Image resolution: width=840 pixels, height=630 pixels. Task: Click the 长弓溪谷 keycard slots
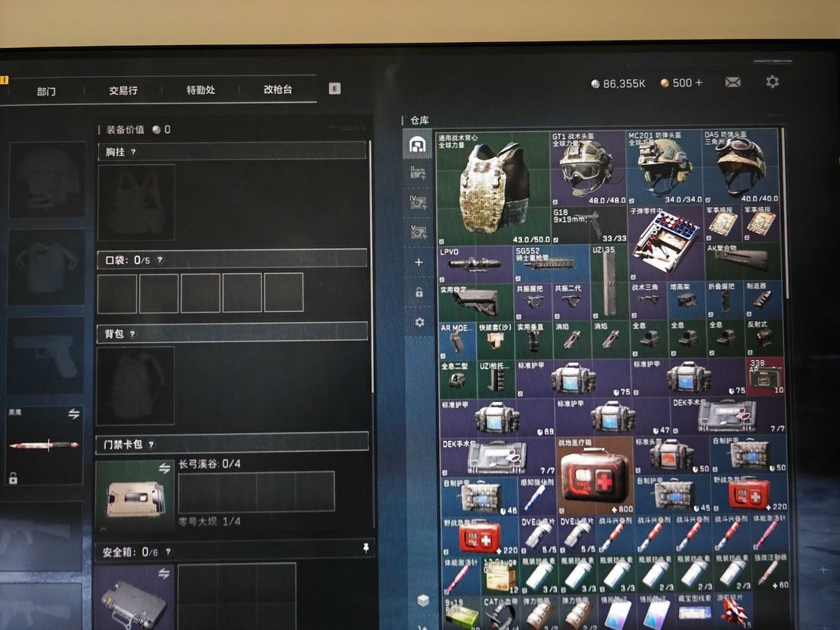coord(257,492)
